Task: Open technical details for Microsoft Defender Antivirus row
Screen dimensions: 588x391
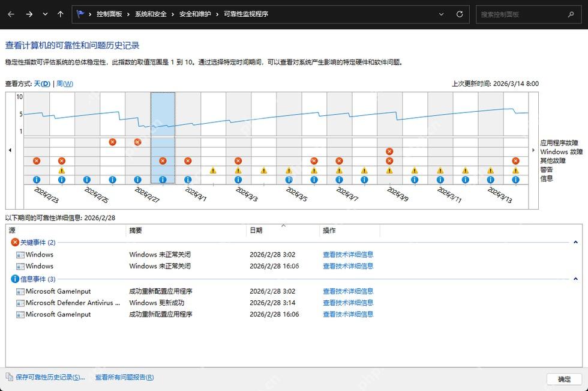Action: (x=348, y=303)
